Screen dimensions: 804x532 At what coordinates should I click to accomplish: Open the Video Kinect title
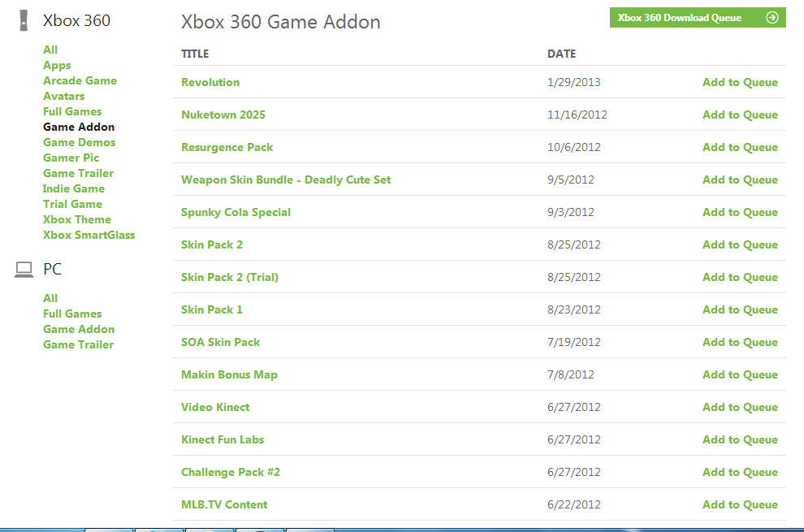point(215,407)
